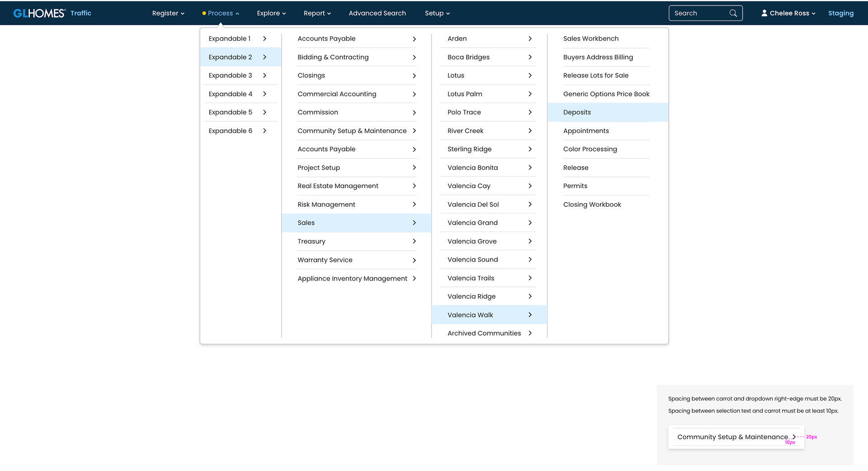Open the Explore dropdown menu

(x=271, y=13)
